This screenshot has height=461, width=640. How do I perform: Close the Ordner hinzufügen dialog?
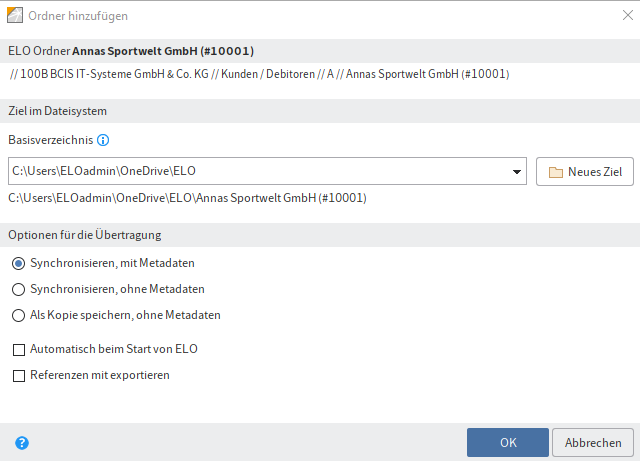click(628, 16)
